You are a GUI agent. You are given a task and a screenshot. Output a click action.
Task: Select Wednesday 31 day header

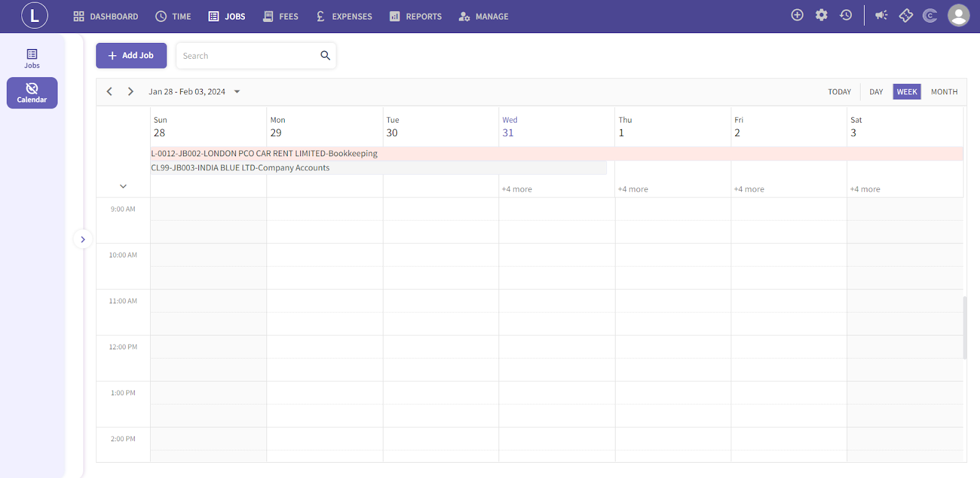pos(557,127)
